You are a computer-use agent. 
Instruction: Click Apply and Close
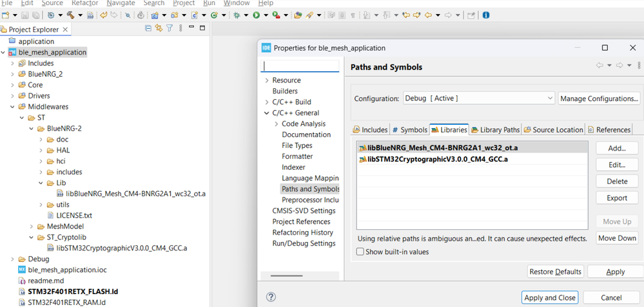tap(549, 297)
